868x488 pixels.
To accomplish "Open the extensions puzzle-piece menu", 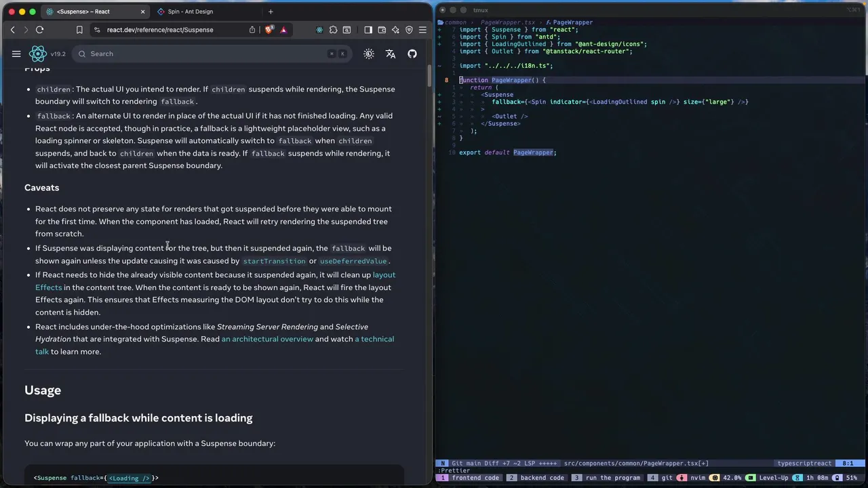I will pyautogui.click(x=333, y=30).
